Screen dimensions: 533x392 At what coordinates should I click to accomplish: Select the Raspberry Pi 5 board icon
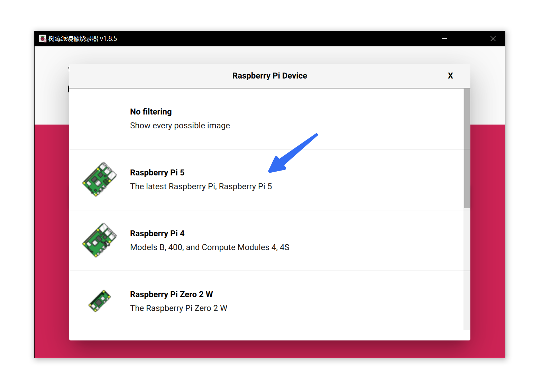coord(100,179)
